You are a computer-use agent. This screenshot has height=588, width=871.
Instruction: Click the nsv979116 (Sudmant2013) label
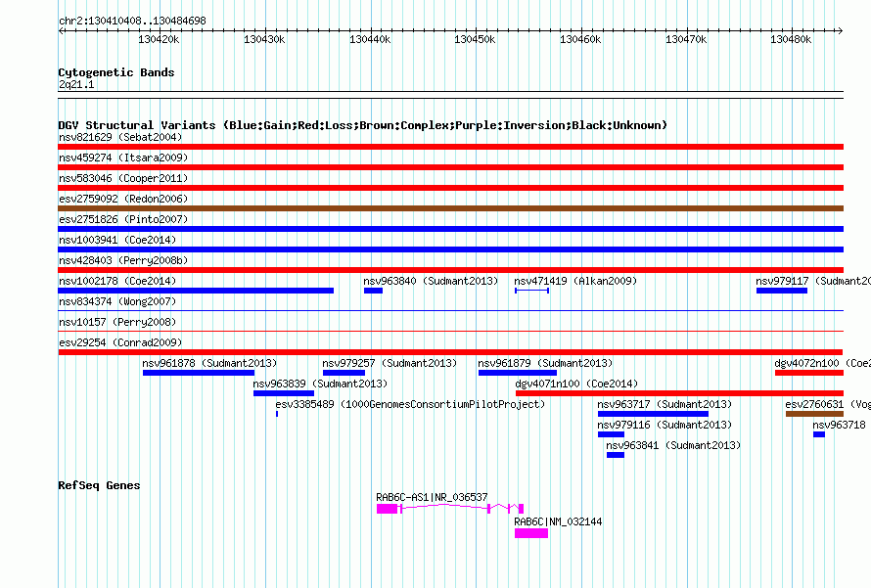coord(665,425)
